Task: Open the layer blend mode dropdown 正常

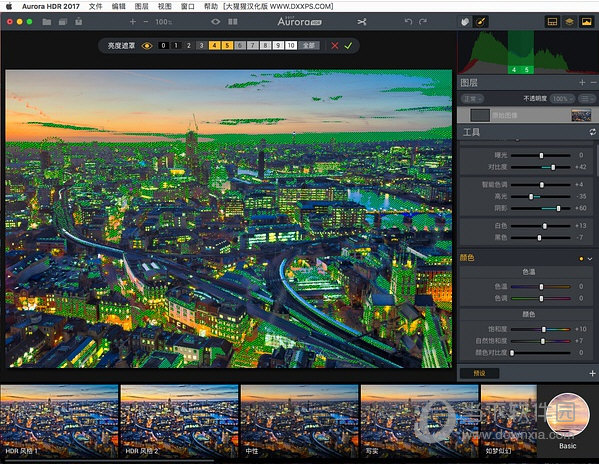Action: [x=472, y=99]
